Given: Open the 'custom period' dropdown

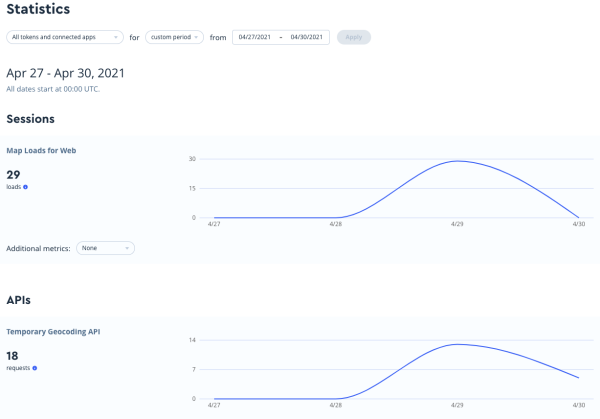Looking at the screenshot, I should coord(174,37).
